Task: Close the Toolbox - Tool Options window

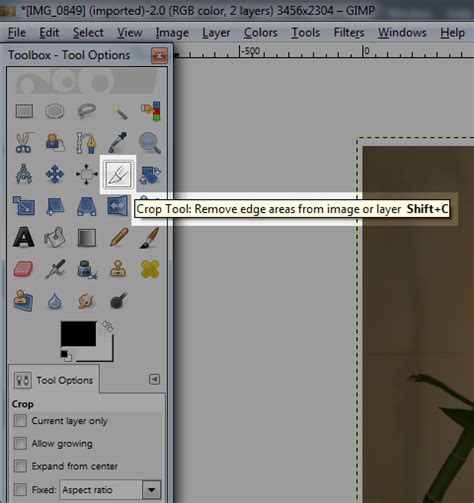Action: (159, 55)
